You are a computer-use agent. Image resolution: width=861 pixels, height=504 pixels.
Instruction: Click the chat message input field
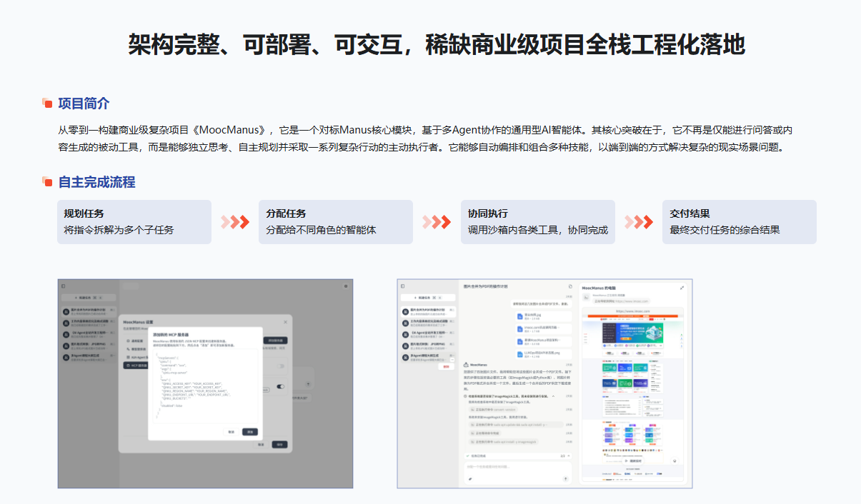pyautogui.click(x=518, y=467)
